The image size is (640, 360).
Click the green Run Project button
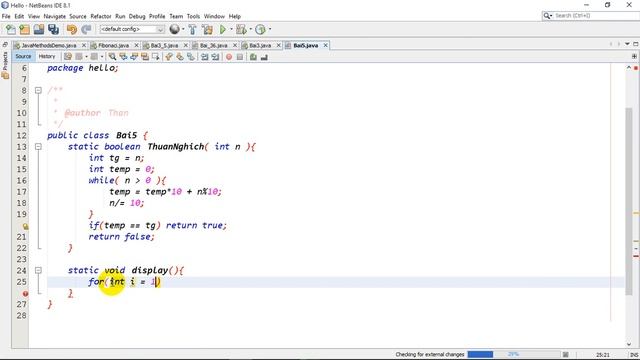tap(223, 29)
